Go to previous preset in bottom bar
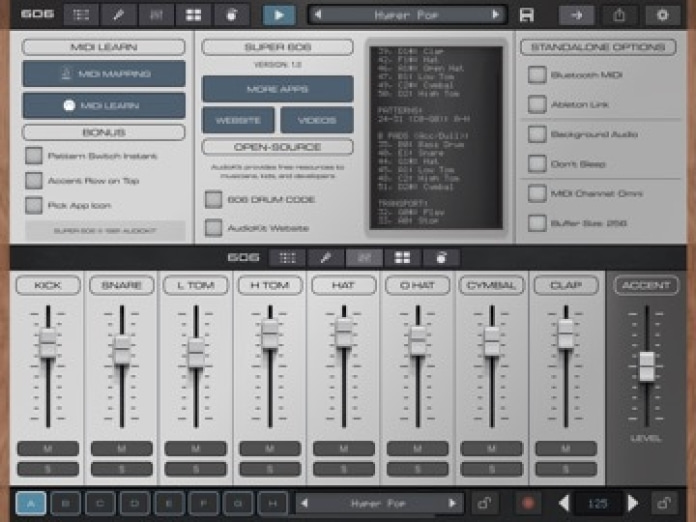The image size is (696, 522). 304,503
